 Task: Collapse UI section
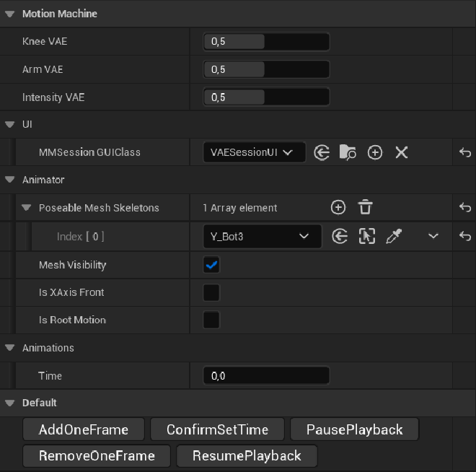(9, 125)
